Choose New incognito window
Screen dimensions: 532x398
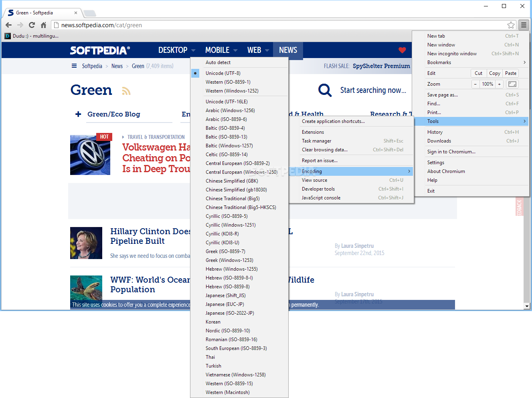click(x=471, y=54)
